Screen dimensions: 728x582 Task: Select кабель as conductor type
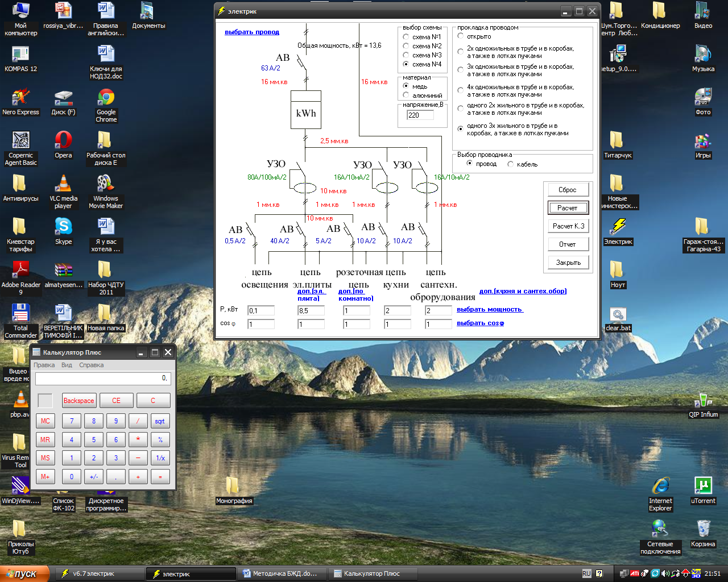(511, 164)
